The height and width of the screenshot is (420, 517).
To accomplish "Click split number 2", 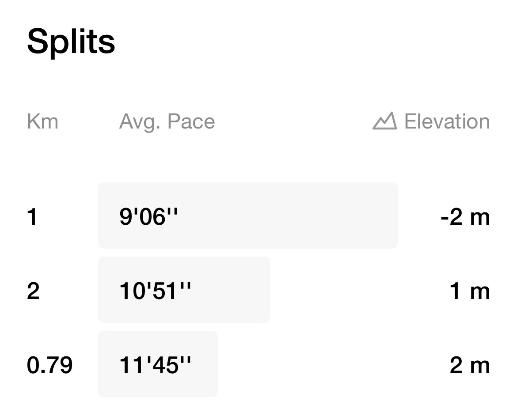I will click(x=33, y=291).
